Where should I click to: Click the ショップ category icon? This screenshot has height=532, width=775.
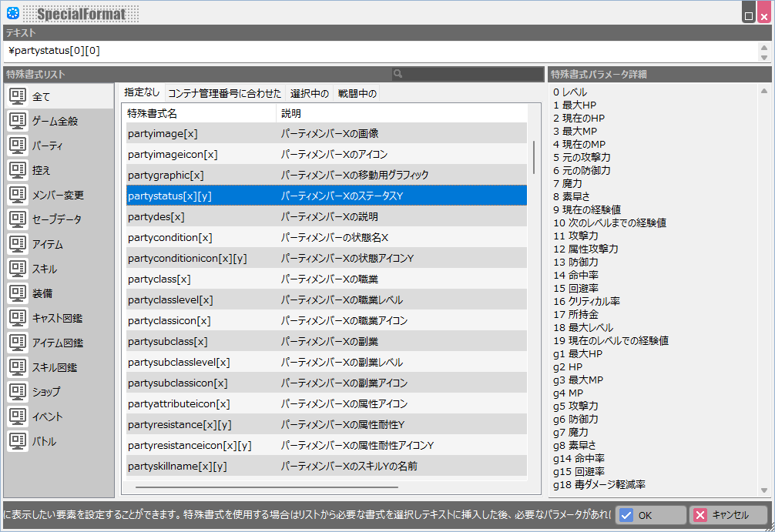(x=18, y=392)
